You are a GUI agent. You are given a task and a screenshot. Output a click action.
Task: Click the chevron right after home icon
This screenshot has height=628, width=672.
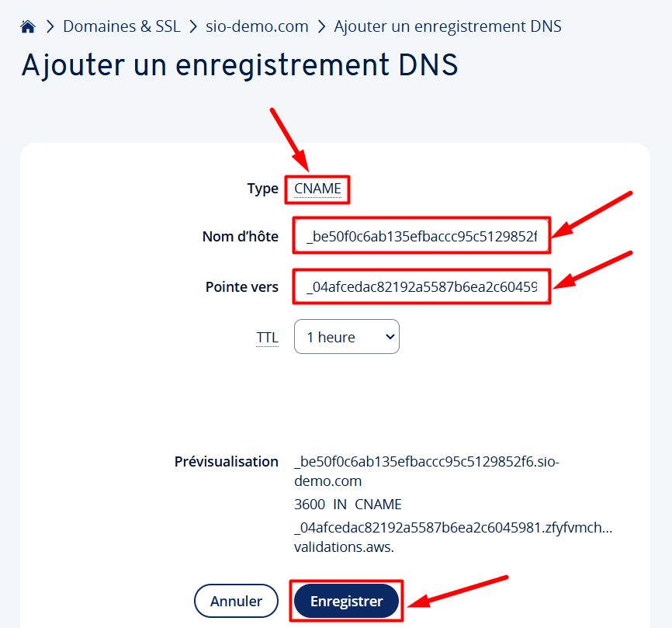pyautogui.click(x=50, y=26)
